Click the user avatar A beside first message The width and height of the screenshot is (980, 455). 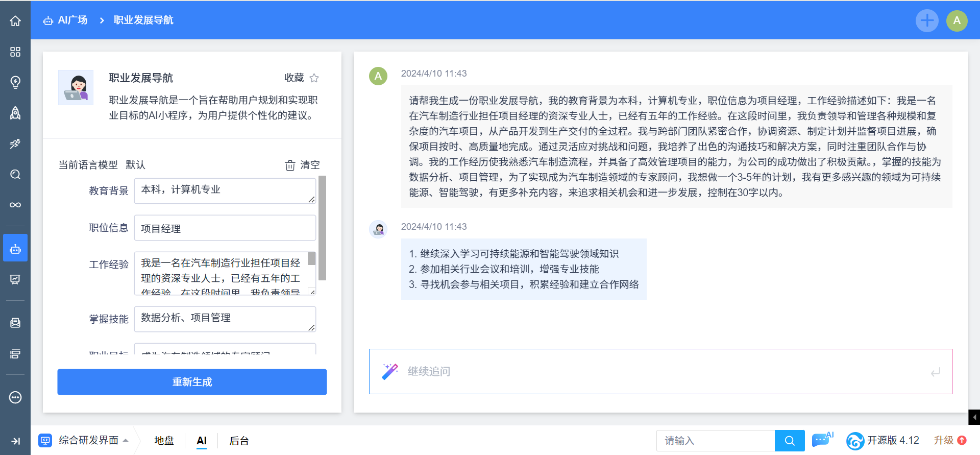[x=378, y=76]
